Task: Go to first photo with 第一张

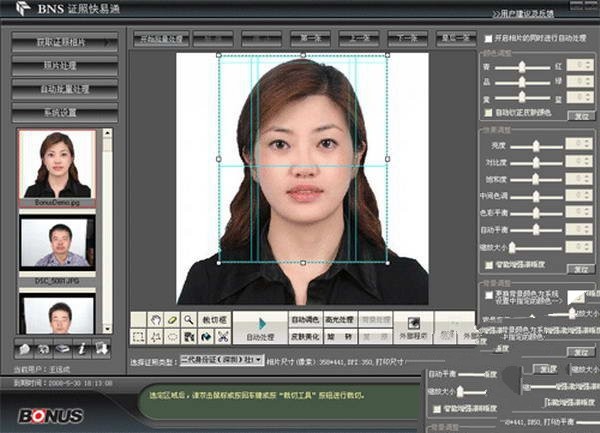Action: [310, 38]
